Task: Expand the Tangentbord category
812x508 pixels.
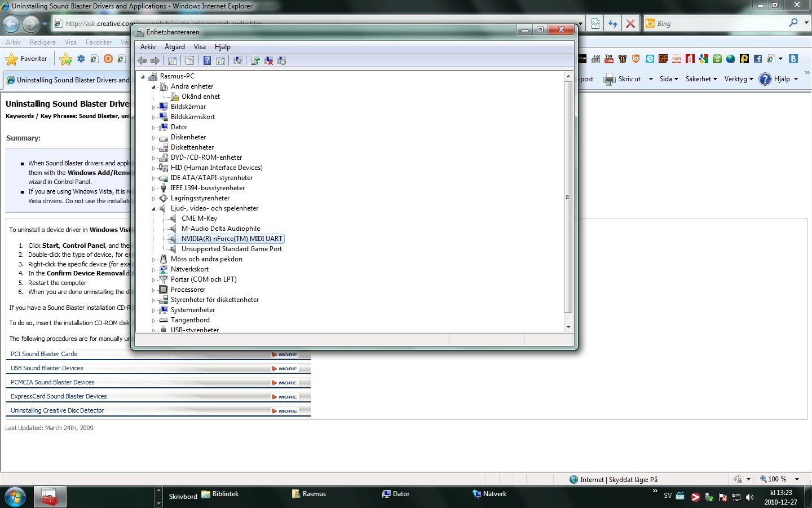Action: coord(153,321)
